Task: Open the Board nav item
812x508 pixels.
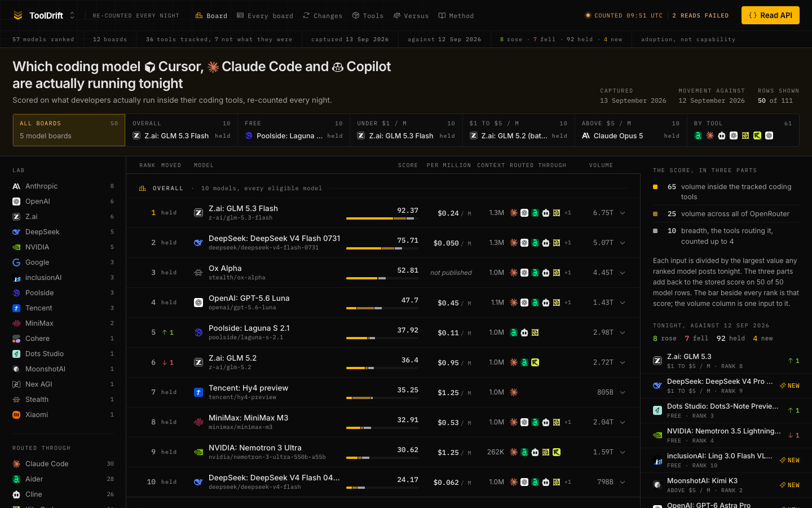Action: coord(211,16)
